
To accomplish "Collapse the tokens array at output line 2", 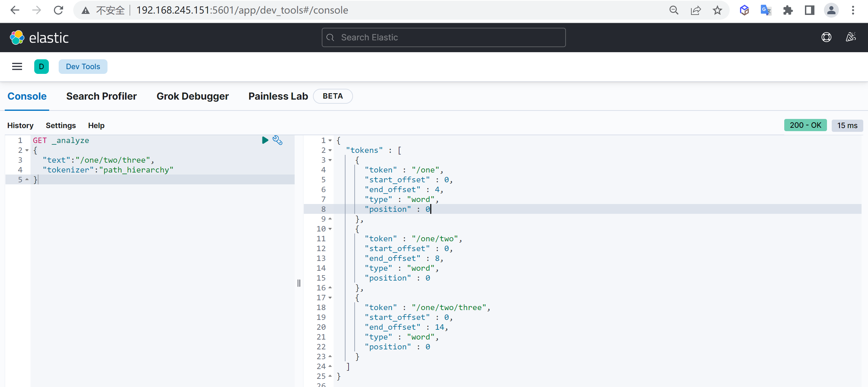I will [x=330, y=150].
